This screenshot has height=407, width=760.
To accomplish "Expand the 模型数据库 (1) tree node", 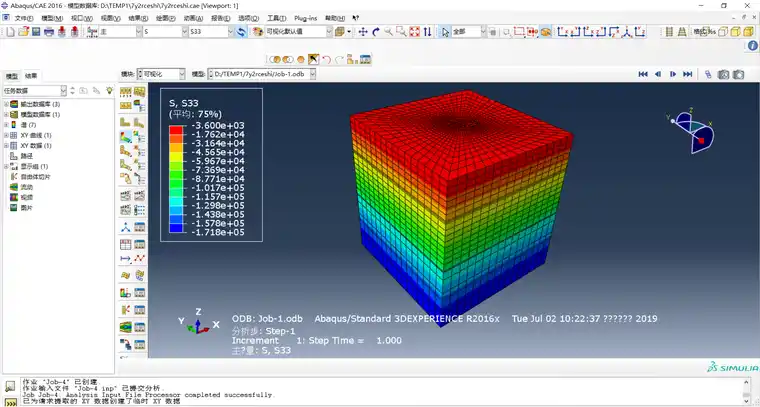I will point(6,114).
